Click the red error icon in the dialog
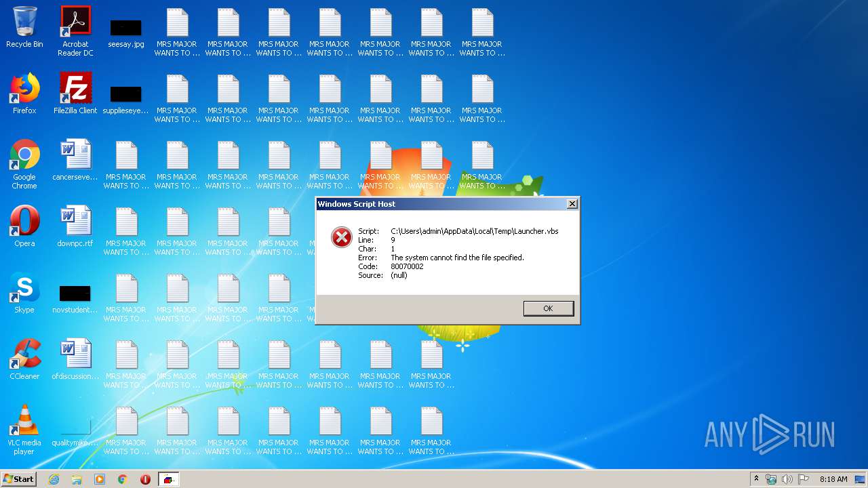 (x=341, y=237)
